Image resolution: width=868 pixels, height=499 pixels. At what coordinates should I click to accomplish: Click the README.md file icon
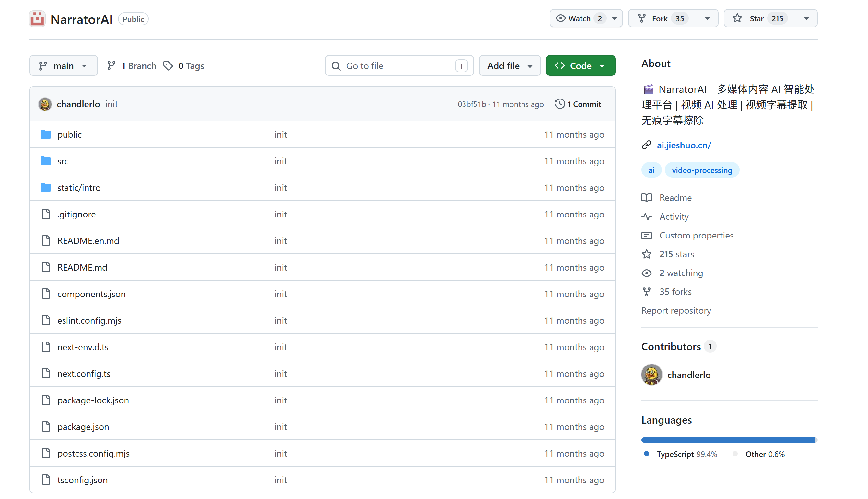click(x=46, y=267)
